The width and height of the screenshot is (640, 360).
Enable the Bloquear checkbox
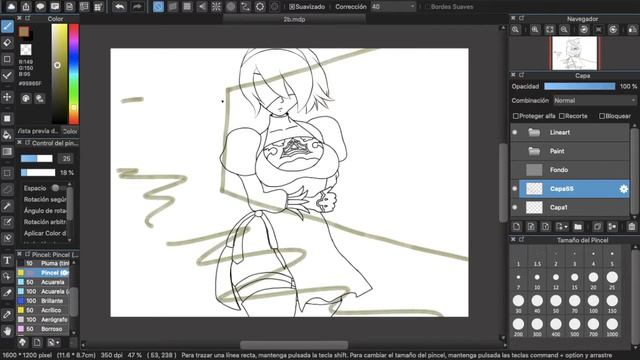[x=602, y=116]
